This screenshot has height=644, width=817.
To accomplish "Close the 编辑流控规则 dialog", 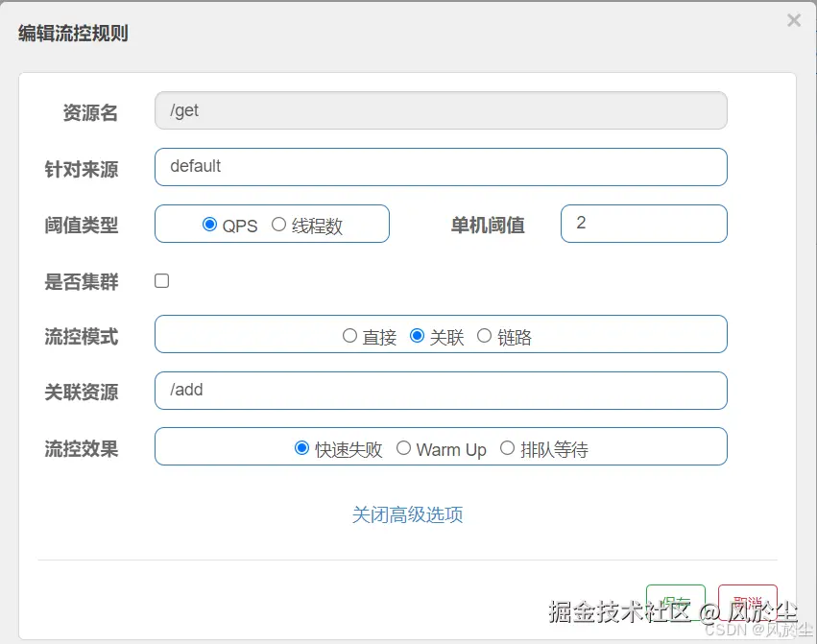I will click(x=794, y=20).
